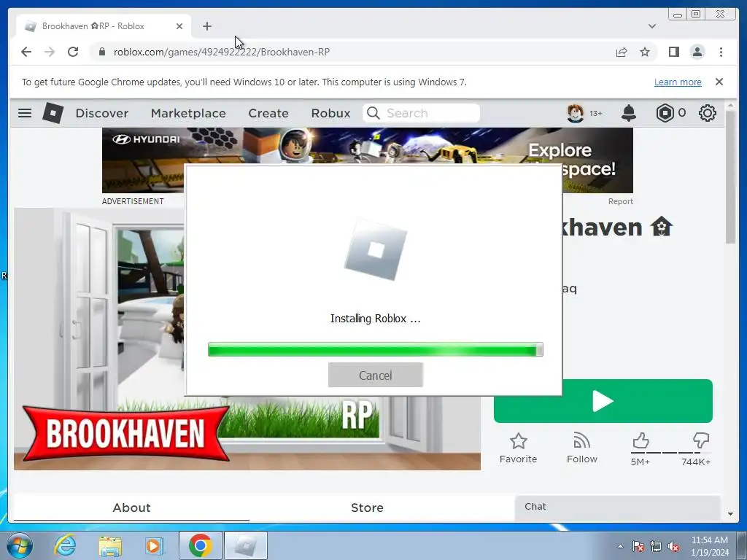The width and height of the screenshot is (747, 560).
Task: Open the Create menu
Action: [268, 113]
